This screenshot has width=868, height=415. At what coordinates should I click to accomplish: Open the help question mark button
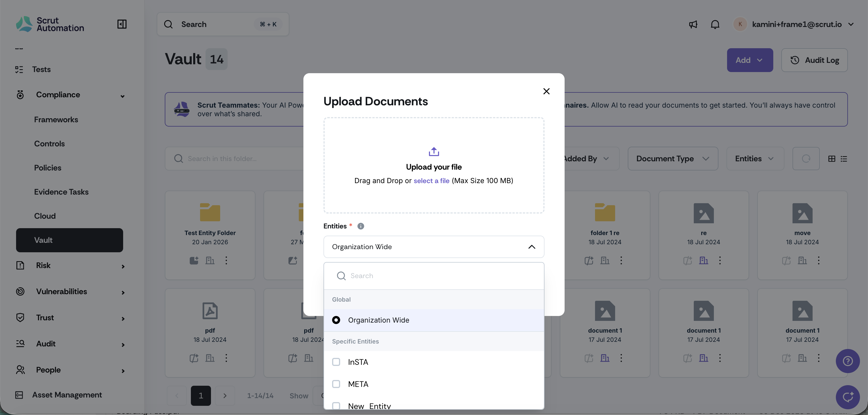point(847,361)
